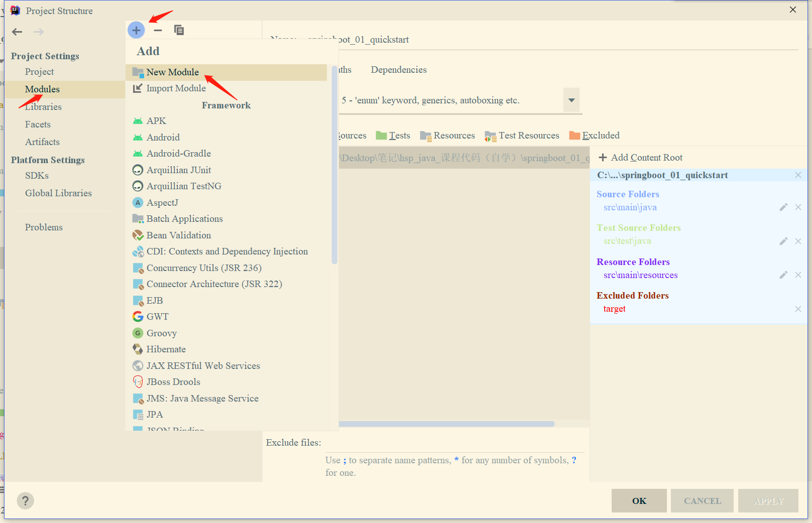Open Artifacts settings page
The image size is (812, 523).
(43, 142)
